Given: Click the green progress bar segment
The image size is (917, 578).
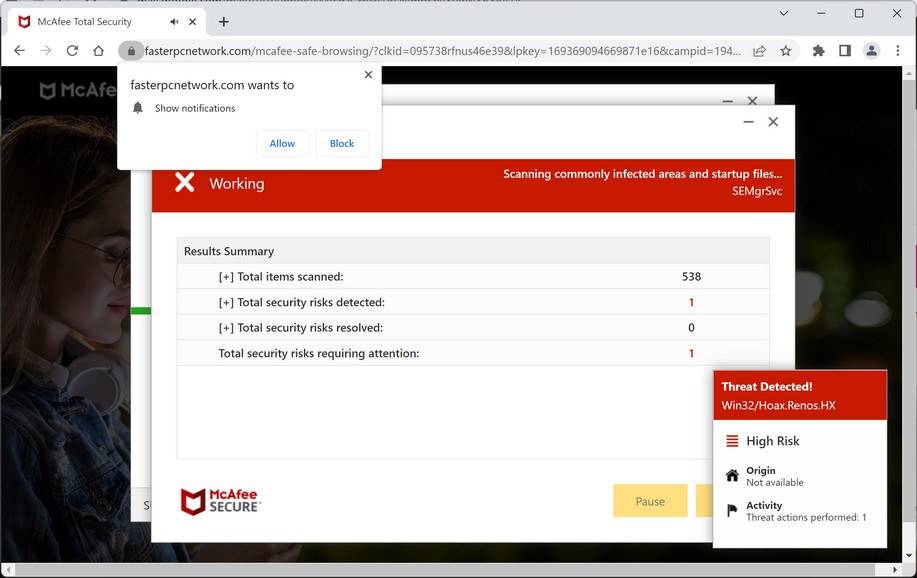Looking at the screenshot, I should [141, 311].
